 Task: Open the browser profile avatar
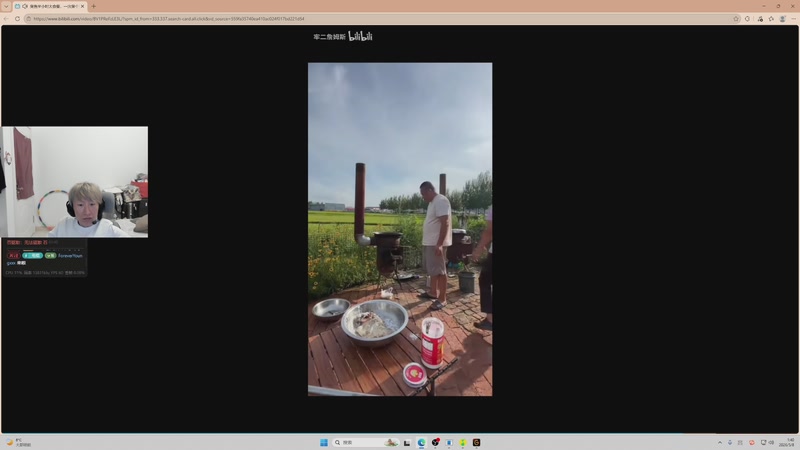click(x=783, y=19)
